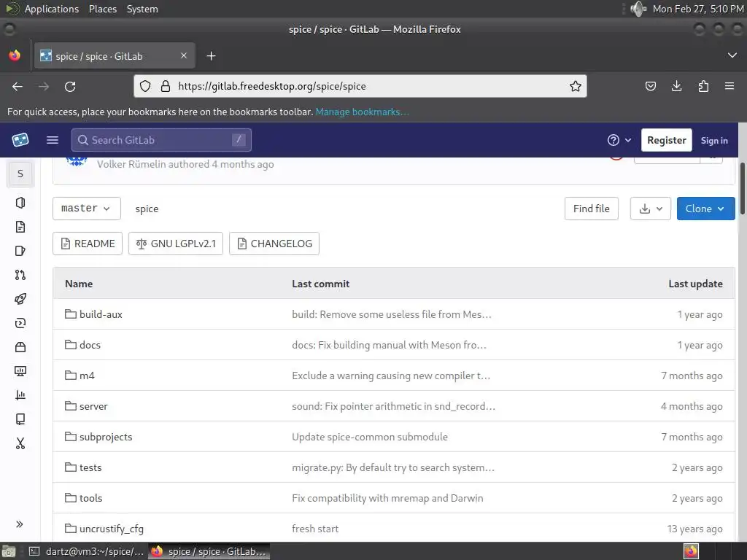Click commit 'docs: Fix building manual with Meson'
Image resolution: width=747 pixels, height=560 pixels.
[390, 345]
